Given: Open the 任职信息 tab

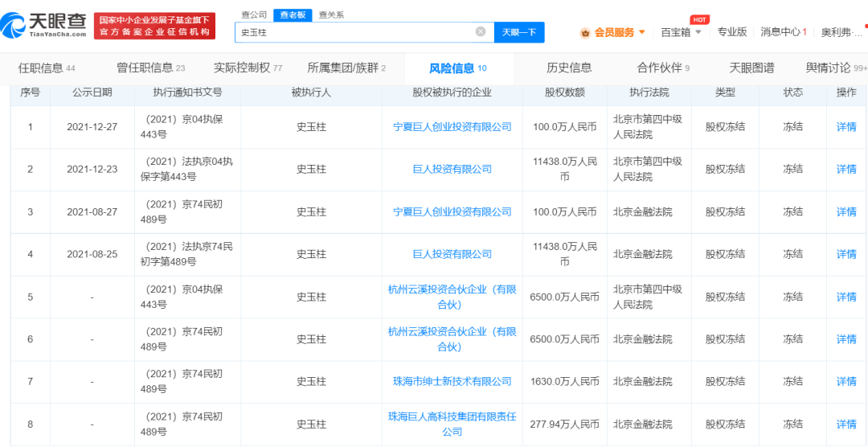Looking at the screenshot, I should 47,68.
